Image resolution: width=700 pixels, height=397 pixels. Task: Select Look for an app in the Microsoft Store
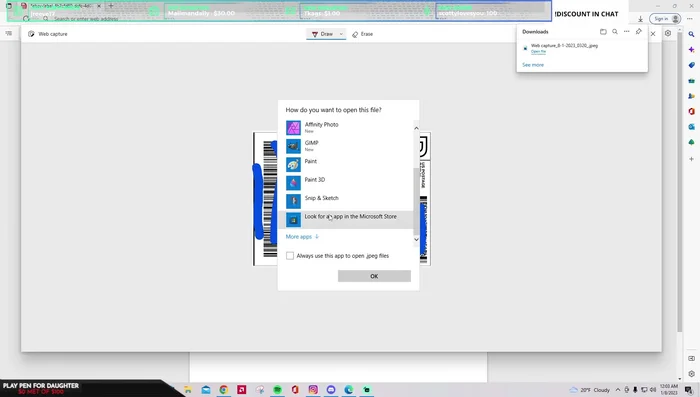[x=346, y=219]
